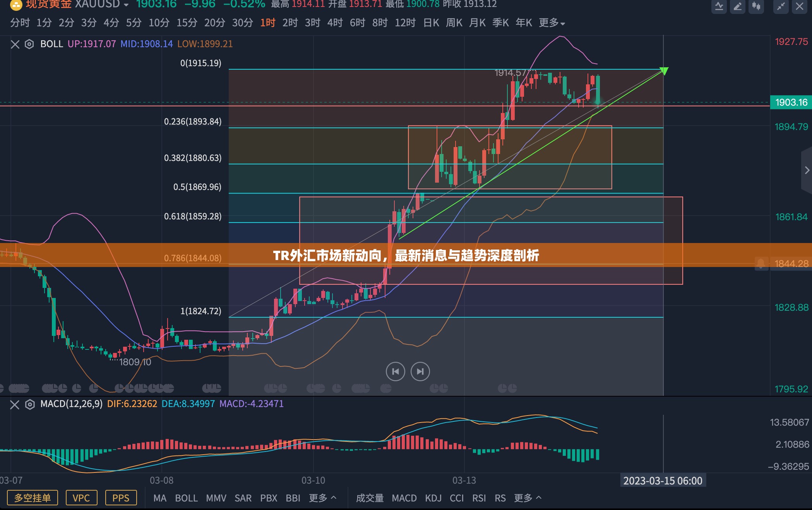Click the Fibonacci 0.618(1859.28) label
Viewport: 812px width, 510px height.
point(193,216)
